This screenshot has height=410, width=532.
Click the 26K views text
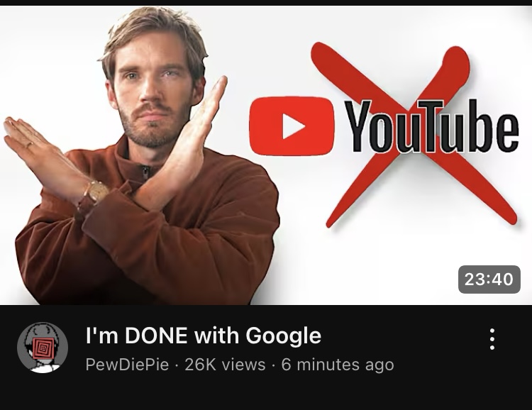click(x=225, y=365)
